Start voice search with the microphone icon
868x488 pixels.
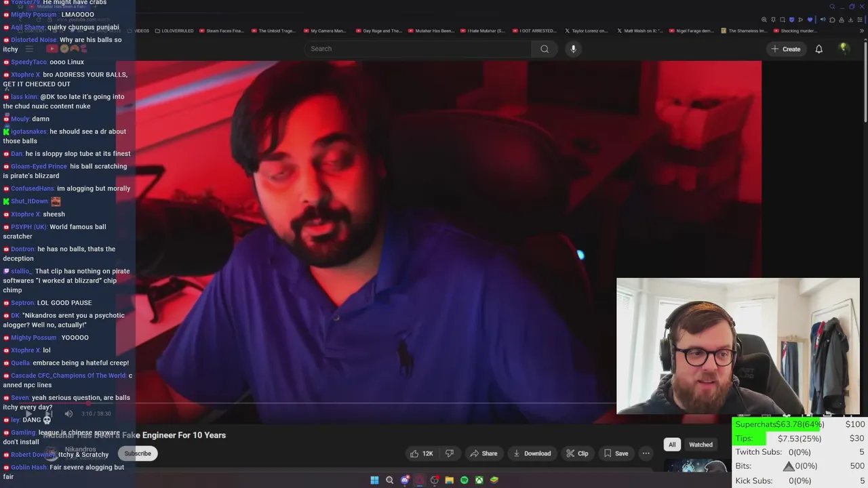573,49
